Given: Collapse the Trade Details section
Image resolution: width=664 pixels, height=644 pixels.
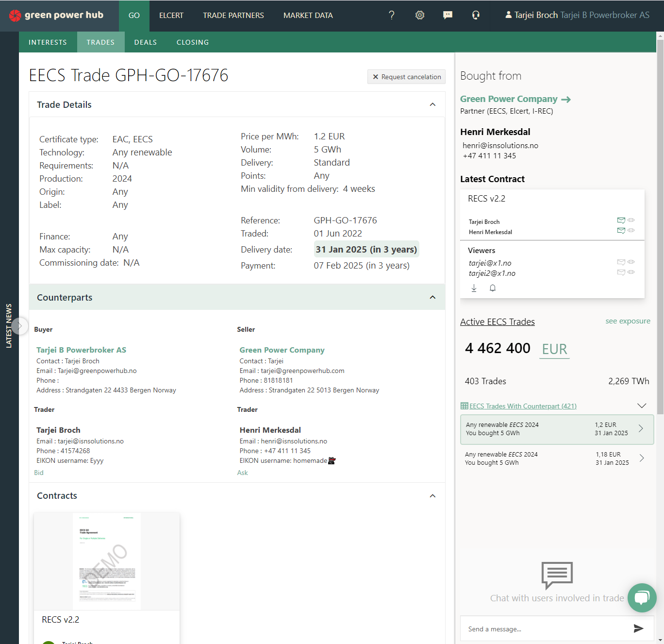Looking at the screenshot, I should point(432,105).
